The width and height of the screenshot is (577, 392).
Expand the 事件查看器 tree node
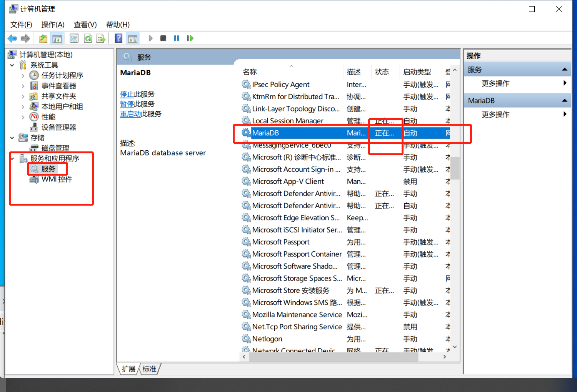(23, 86)
